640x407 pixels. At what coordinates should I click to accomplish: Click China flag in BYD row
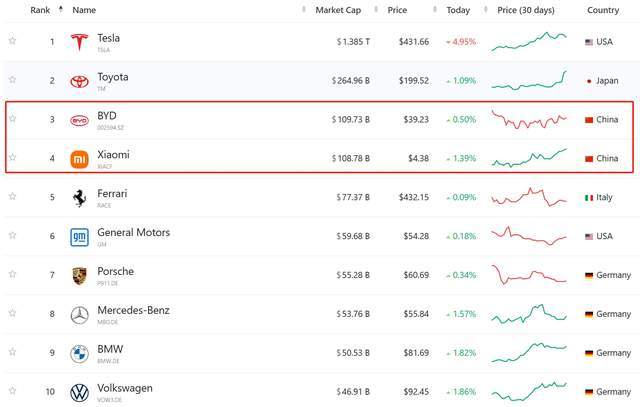(589, 120)
